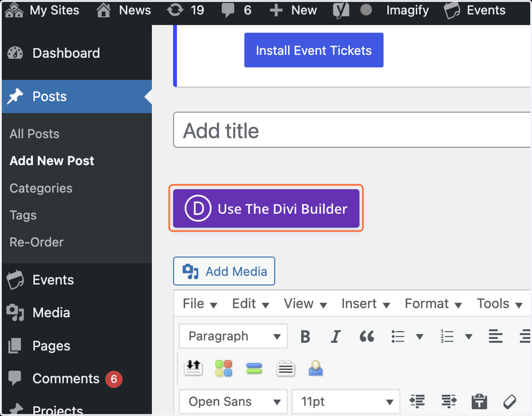The height and width of the screenshot is (416, 532).
Task: Open Pages in the sidebar menu
Action: 77,346
